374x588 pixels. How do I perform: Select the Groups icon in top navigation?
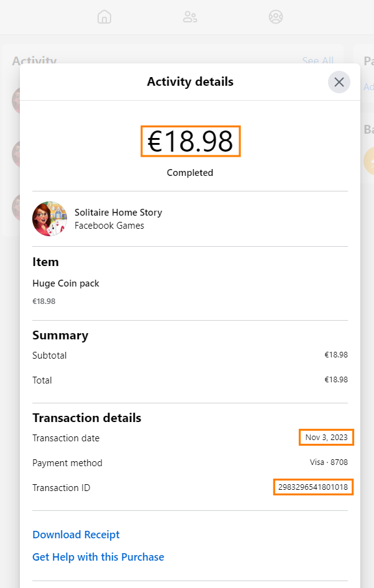pyautogui.click(x=276, y=17)
